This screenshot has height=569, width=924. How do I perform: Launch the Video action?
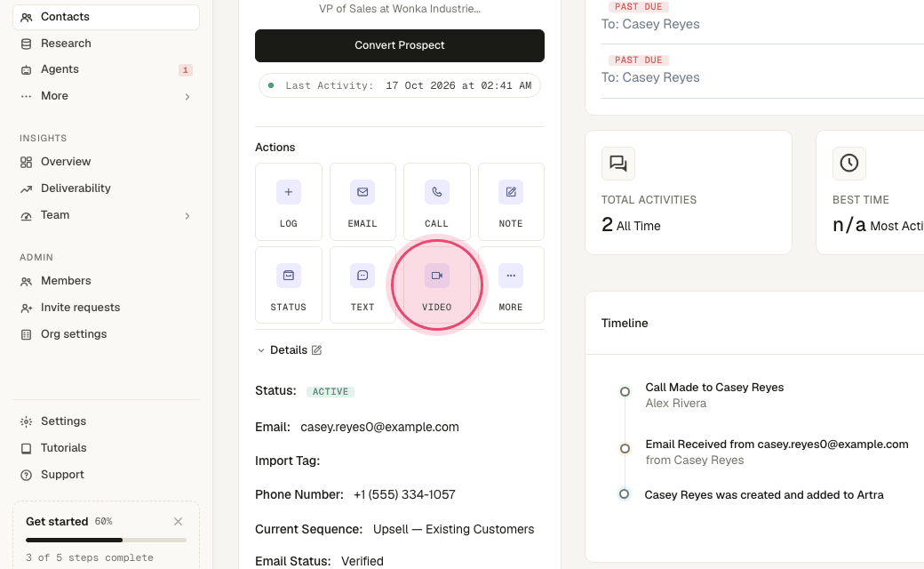436,284
